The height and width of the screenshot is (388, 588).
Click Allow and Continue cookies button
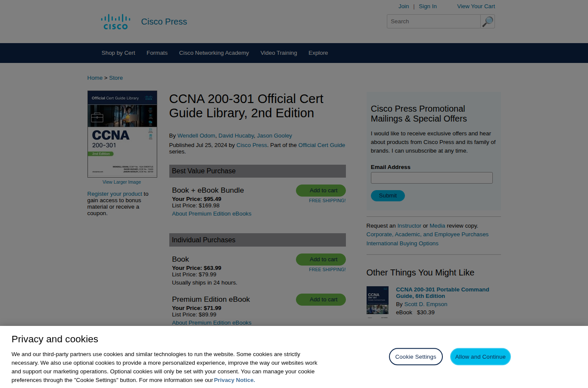480,357
